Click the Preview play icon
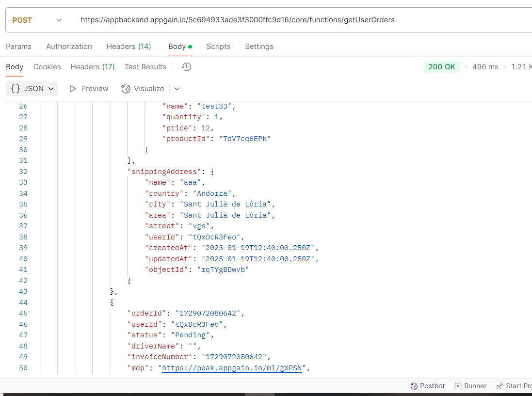Screen dimensions: 532x396 point(73,89)
